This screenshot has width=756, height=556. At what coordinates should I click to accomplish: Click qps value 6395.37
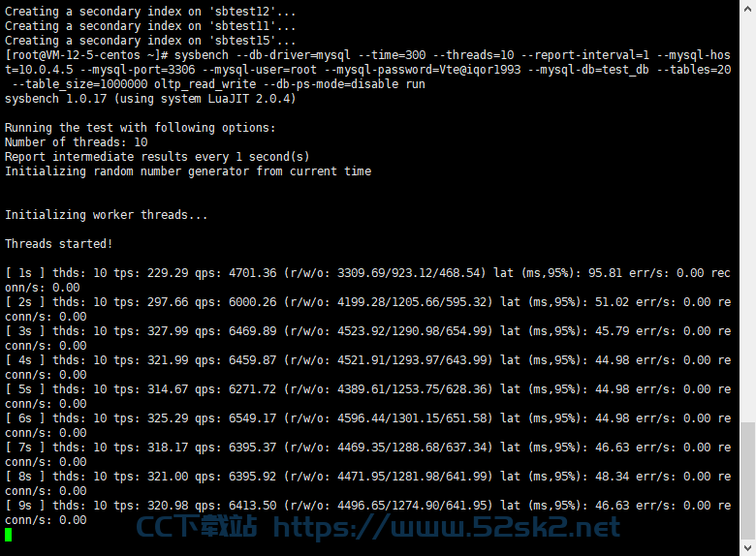click(253, 448)
